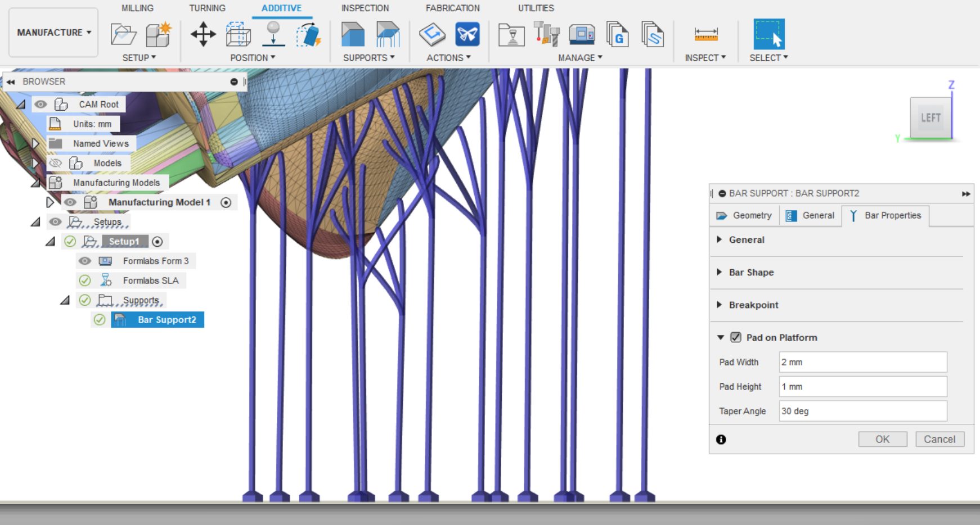The height and width of the screenshot is (525, 980).
Task: Activate the Select tool icon
Action: pos(768,34)
